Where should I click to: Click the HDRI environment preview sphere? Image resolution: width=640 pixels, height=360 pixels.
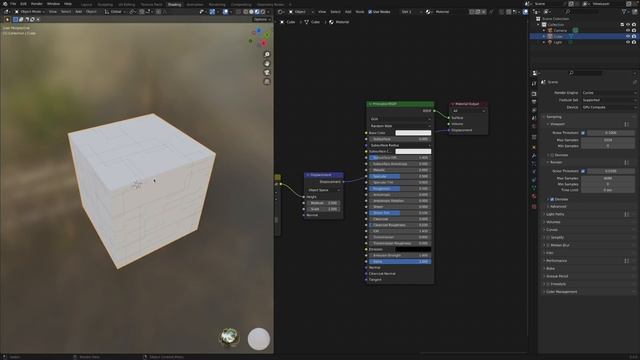229,337
